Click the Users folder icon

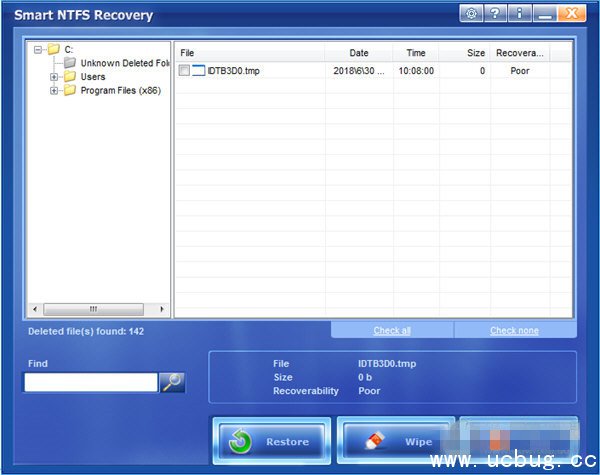[x=69, y=77]
